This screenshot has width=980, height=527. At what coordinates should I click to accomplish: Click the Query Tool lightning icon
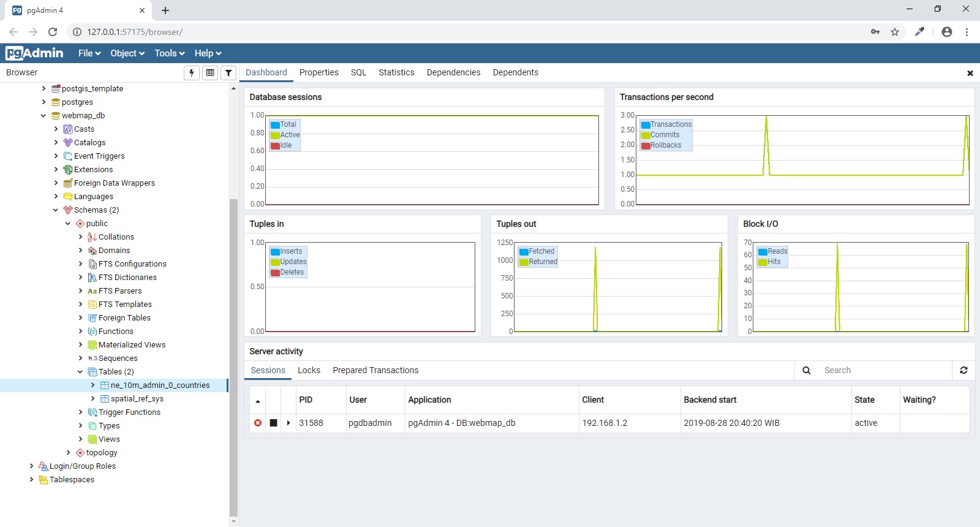[192, 73]
